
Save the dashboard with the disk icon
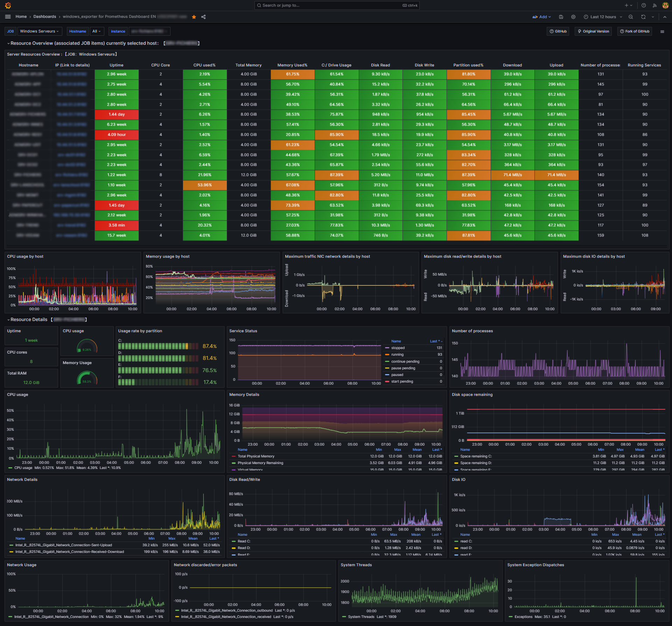(x=561, y=17)
